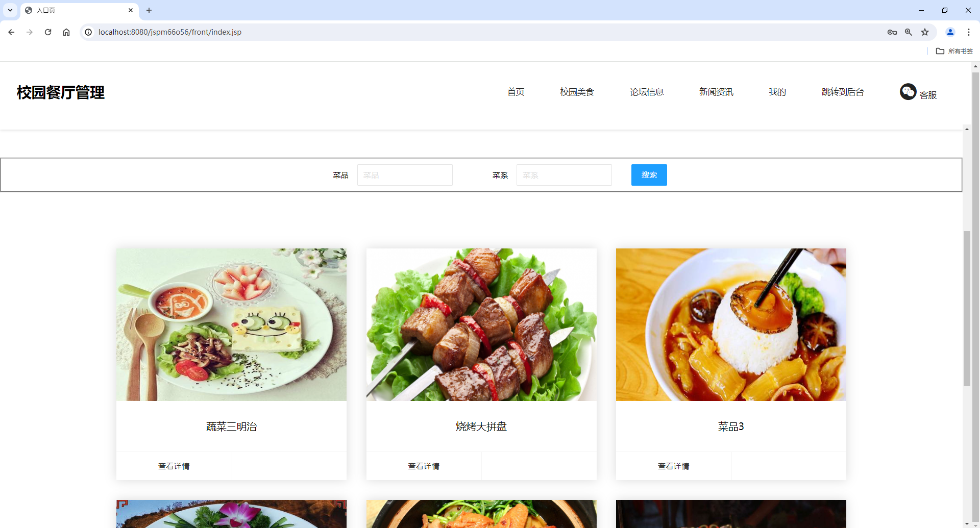Click the site info icon in address bar
Screen dimensions: 980x528
[x=88, y=32]
